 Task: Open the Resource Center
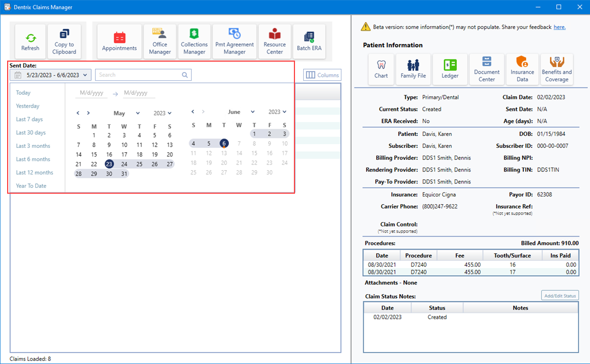[x=275, y=41]
